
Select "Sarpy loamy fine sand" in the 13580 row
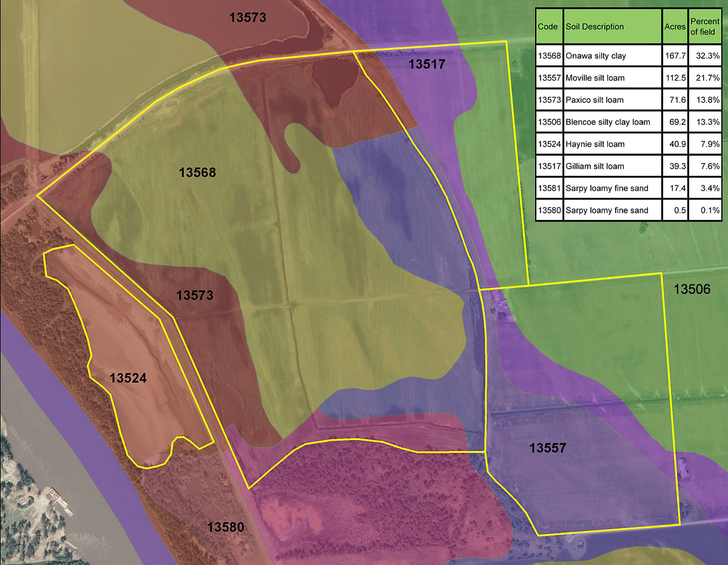point(612,210)
